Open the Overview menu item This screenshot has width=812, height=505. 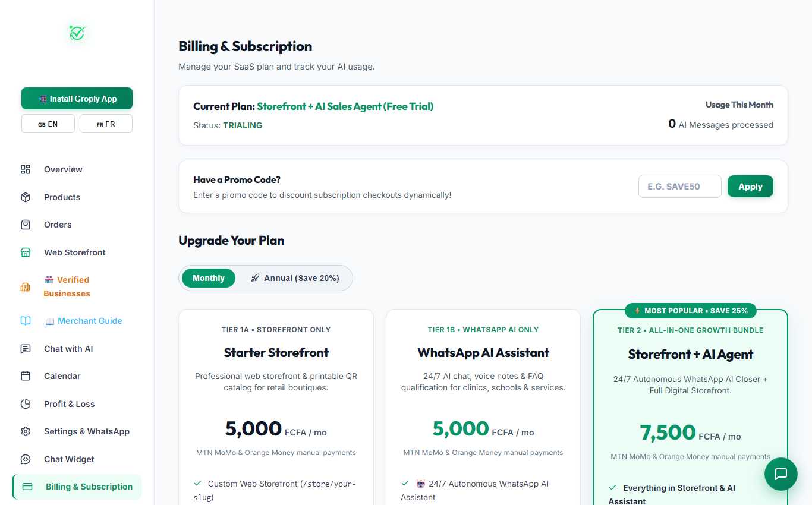pyautogui.click(x=77, y=169)
